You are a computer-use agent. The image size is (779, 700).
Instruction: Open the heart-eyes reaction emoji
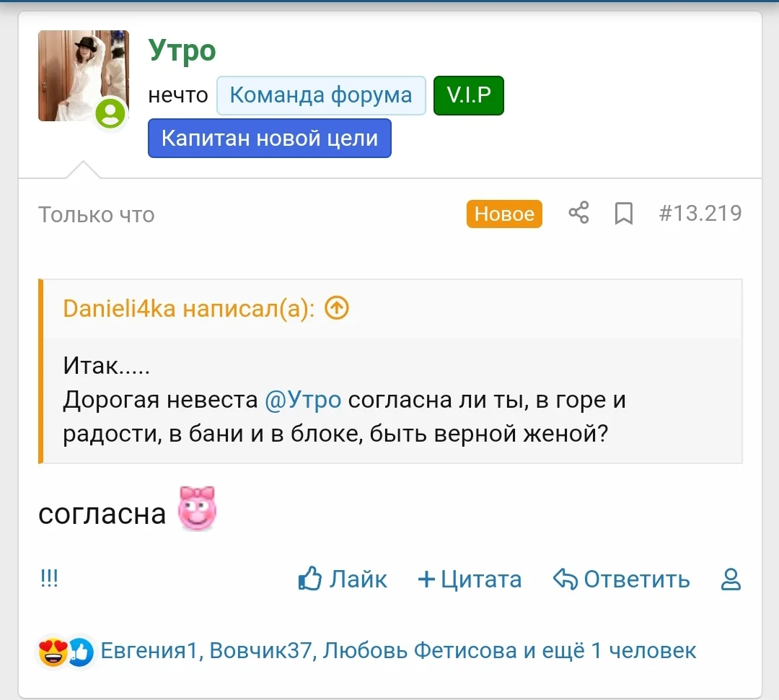click(x=53, y=652)
